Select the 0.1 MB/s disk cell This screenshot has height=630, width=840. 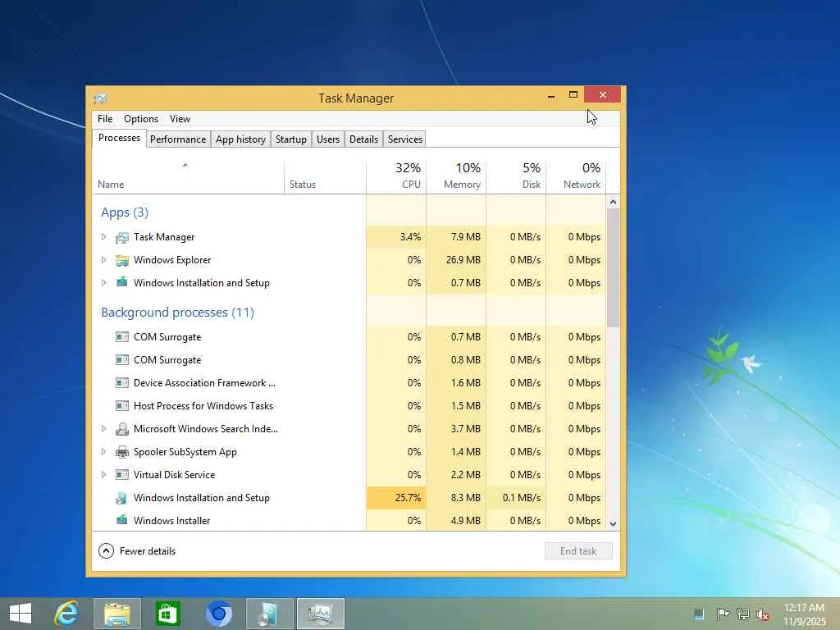pyautogui.click(x=516, y=498)
